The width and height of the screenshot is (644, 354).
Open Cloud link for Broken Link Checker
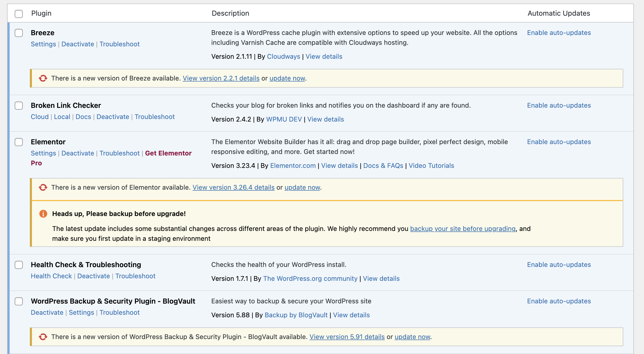40,117
